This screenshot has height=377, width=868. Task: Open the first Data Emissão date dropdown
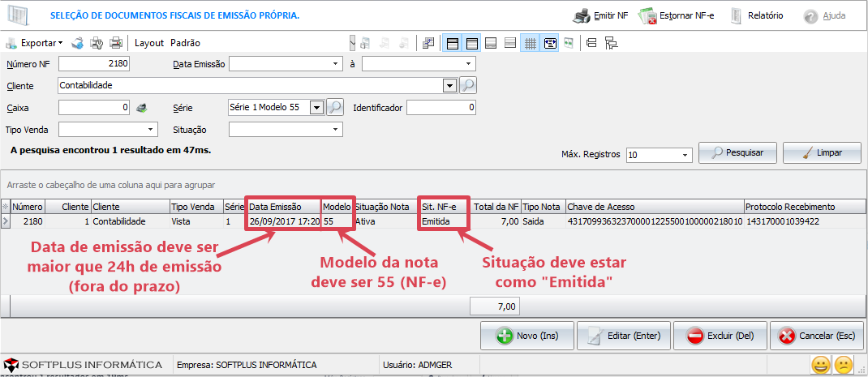[336, 64]
